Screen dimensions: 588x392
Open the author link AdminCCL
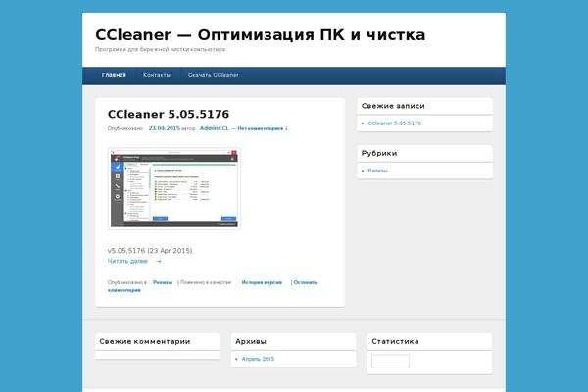click(214, 128)
